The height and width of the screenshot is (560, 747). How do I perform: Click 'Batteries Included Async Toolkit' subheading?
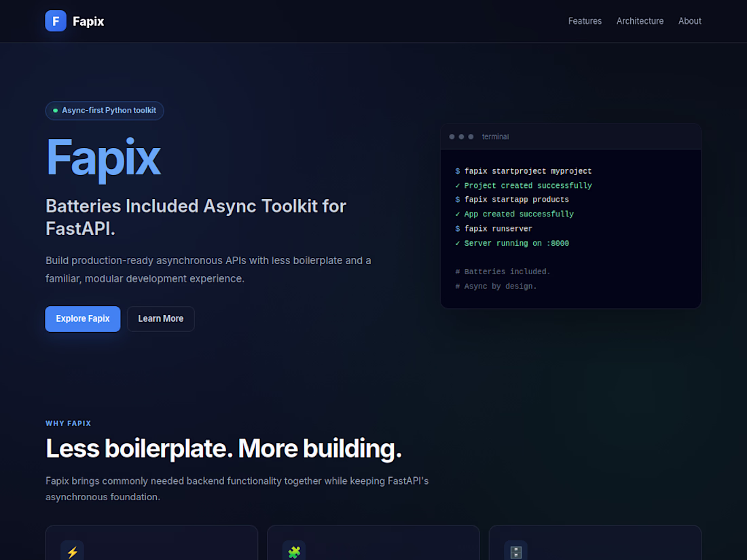click(196, 217)
